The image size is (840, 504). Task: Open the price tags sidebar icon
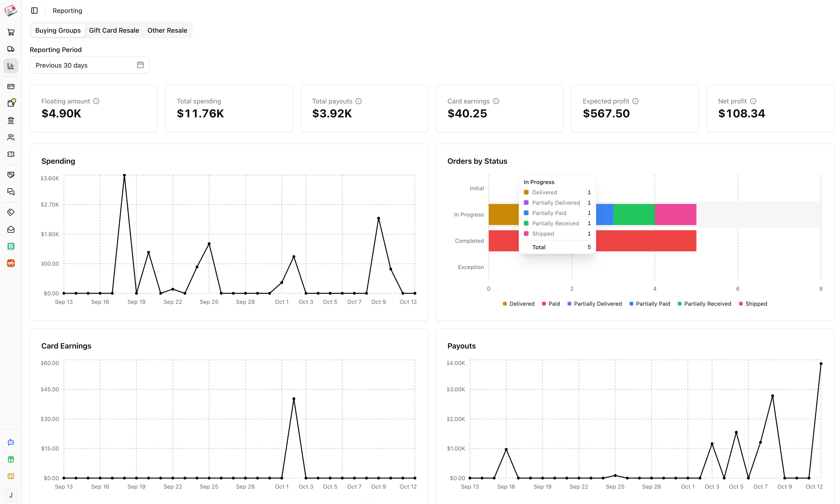(11, 213)
